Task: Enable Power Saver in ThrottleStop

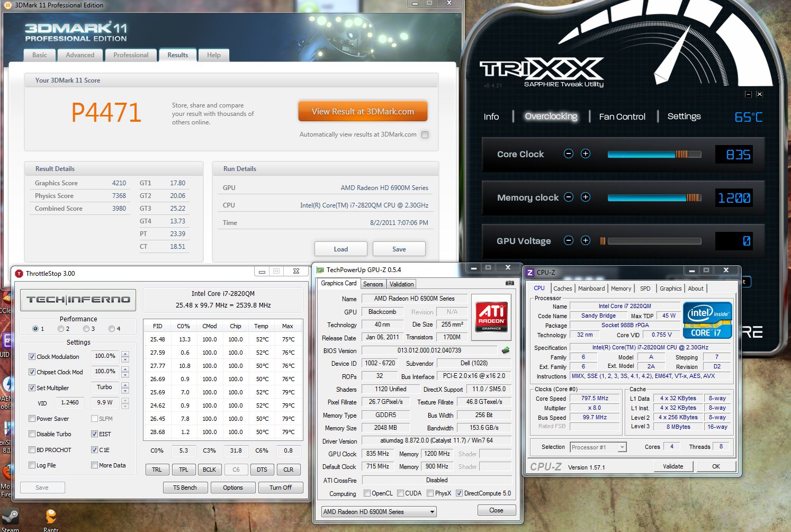Action: click(x=32, y=419)
